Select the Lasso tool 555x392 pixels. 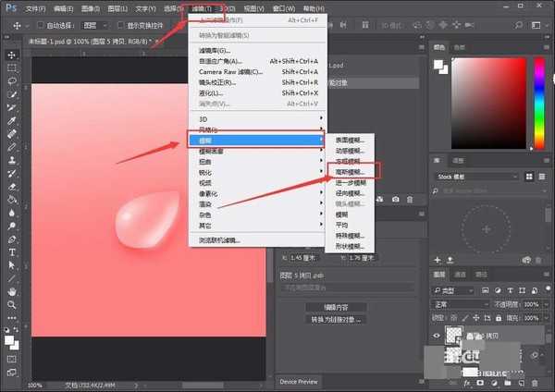(x=12, y=81)
